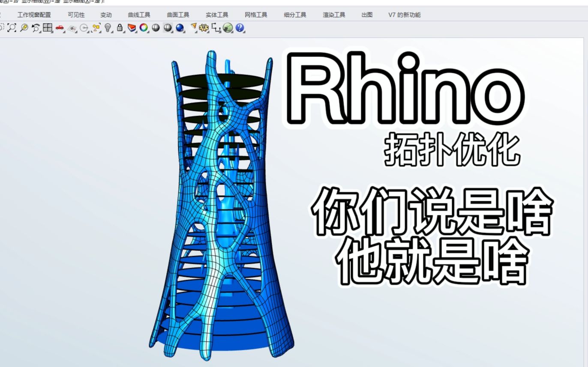Click the second gray sphere display icon

tap(168, 28)
